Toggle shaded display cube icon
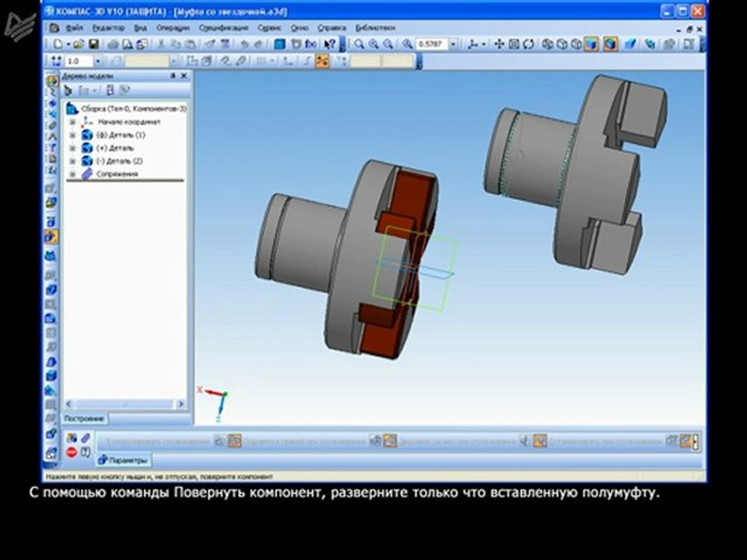The width and height of the screenshot is (747, 560). click(x=591, y=44)
